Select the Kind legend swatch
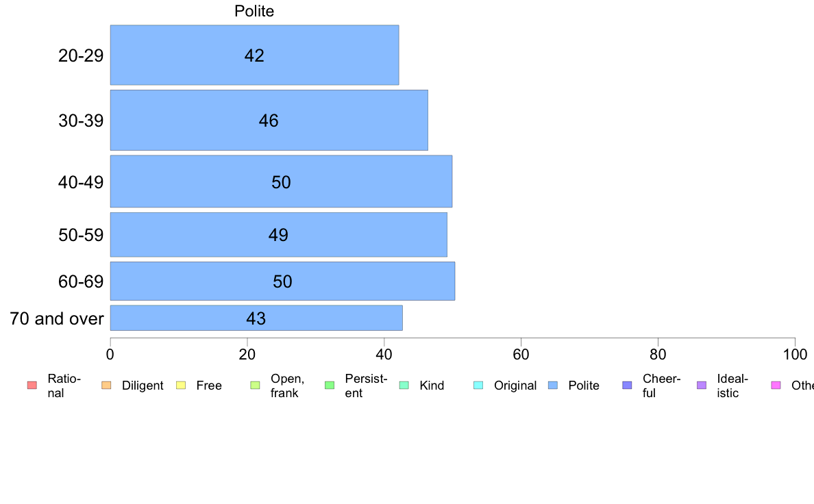The height and width of the screenshot is (504, 814). 404,385
